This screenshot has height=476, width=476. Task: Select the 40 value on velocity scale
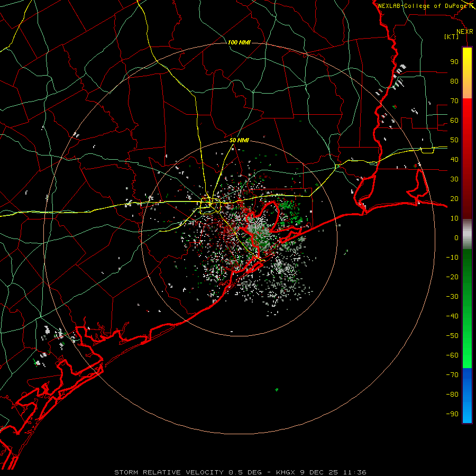click(454, 160)
